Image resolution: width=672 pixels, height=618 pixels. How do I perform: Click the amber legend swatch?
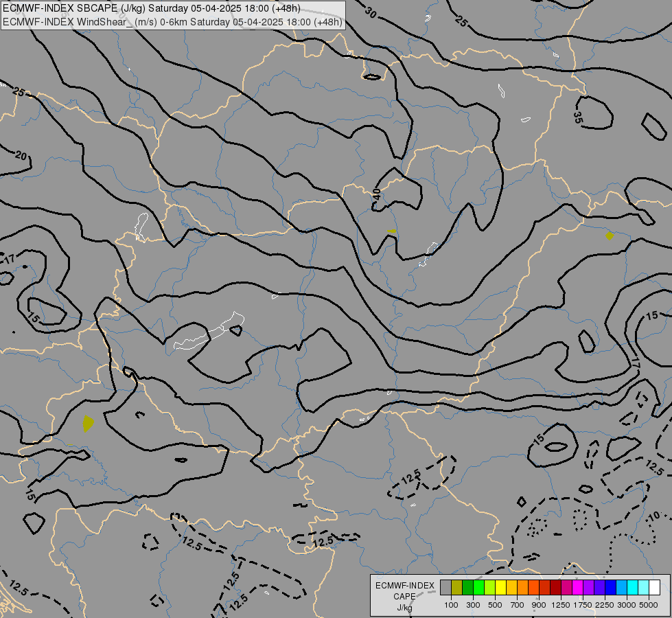click(511, 588)
